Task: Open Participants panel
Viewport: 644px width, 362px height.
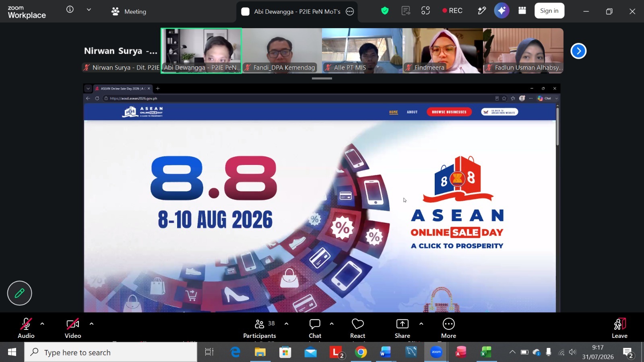Action: pos(260,329)
